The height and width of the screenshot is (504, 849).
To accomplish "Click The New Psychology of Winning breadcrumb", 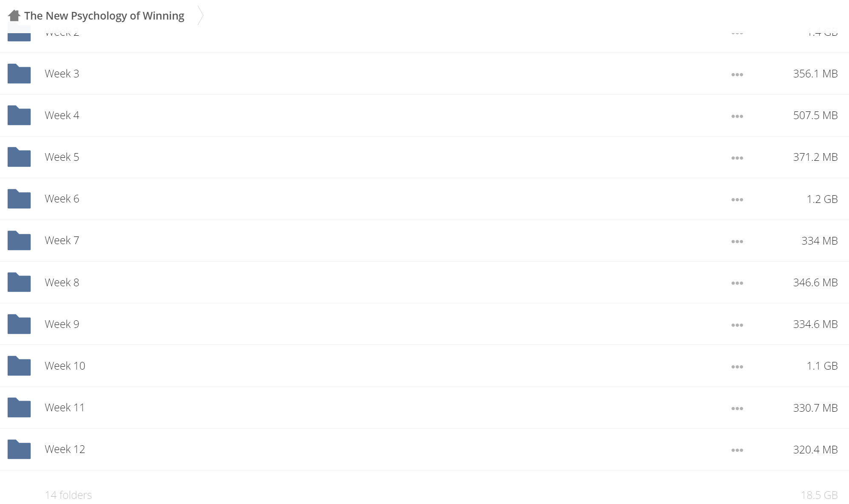I will [104, 16].
